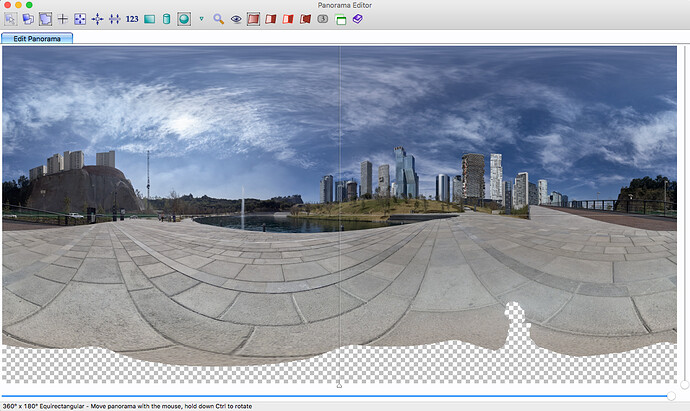Open the small green triangle dropdown
Screen dimensions: 690x411
pos(202,19)
